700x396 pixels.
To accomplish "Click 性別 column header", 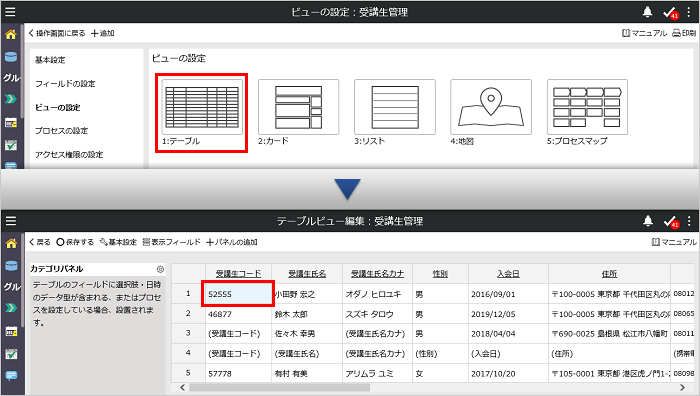I will pyautogui.click(x=440, y=274).
